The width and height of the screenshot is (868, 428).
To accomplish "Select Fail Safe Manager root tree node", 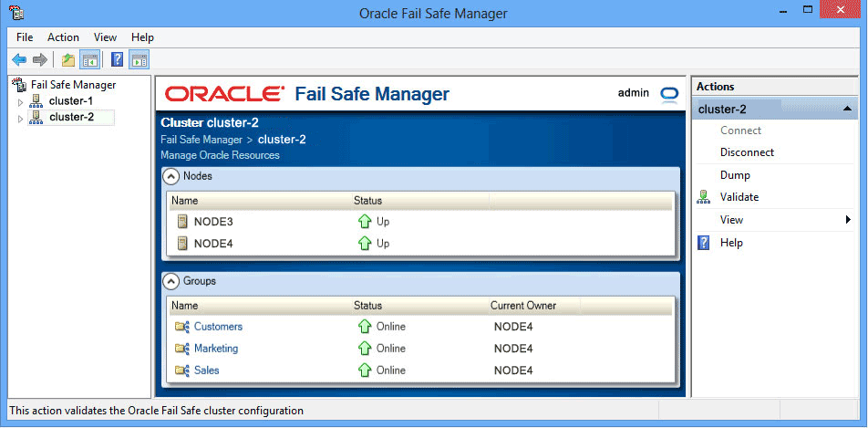I will coord(73,85).
